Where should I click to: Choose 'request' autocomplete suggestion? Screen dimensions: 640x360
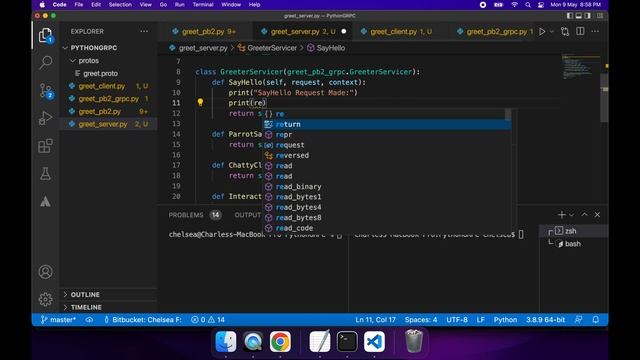point(386,145)
